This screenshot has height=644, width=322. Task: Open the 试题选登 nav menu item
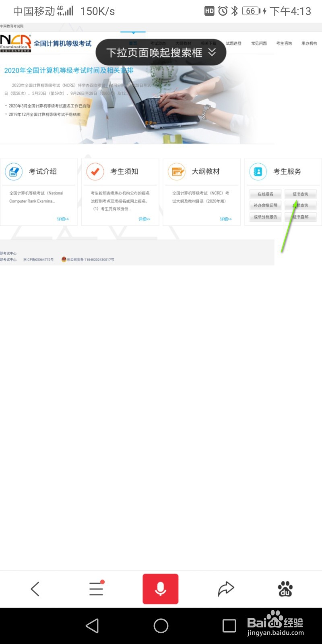tap(233, 43)
